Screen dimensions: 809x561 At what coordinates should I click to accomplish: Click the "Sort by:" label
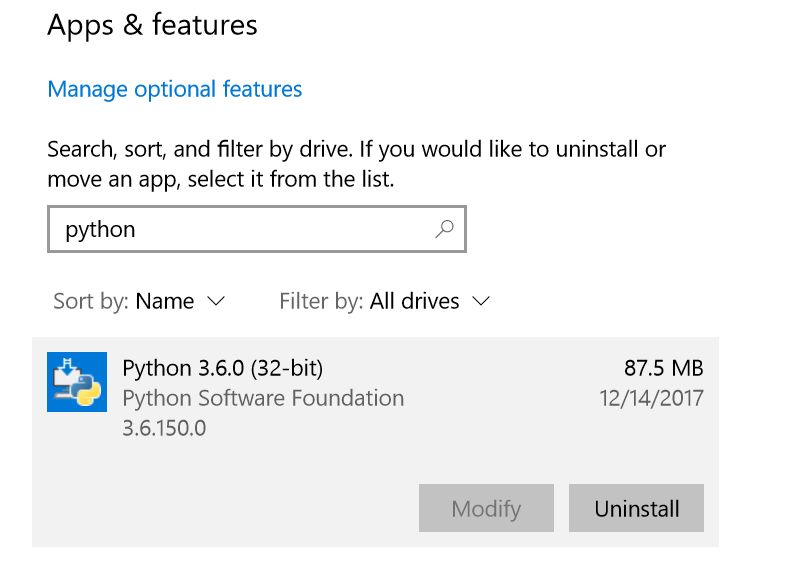[91, 301]
